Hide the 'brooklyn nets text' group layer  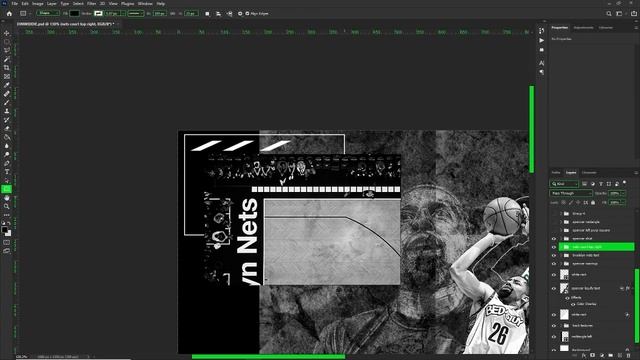tap(554, 256)
